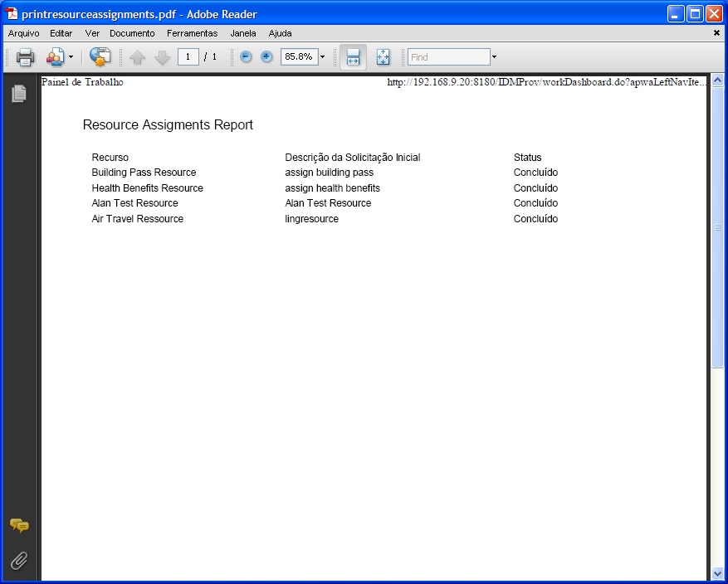Close the Adobe Reader window
Image resolution: width=728 pixels, height=584 pixels.
[x=714, y=14]
